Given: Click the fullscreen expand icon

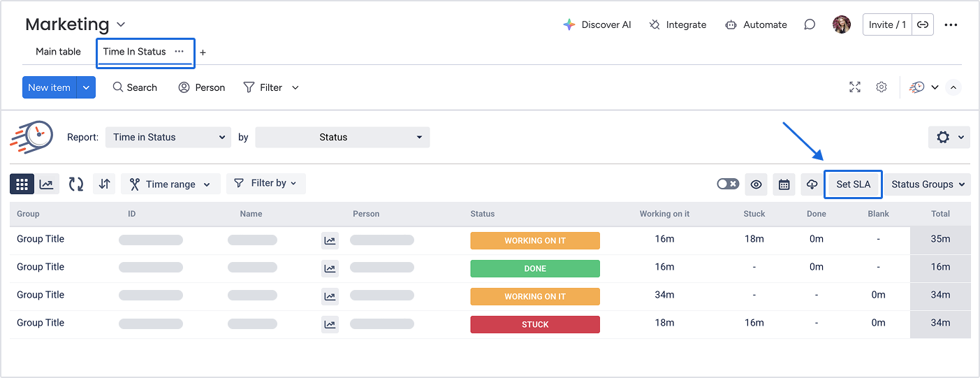Looking at the screenshot, I should (855, 87).
